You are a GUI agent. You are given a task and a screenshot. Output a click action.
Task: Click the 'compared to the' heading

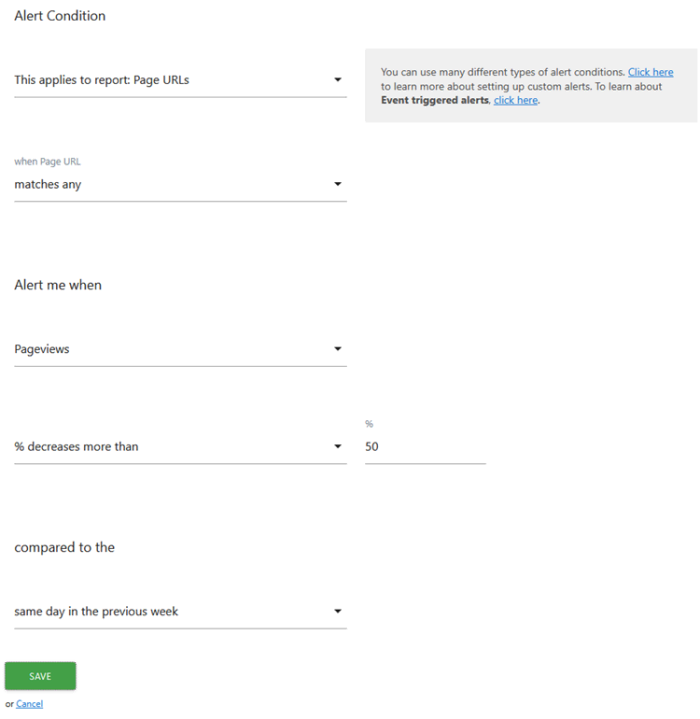64,548
